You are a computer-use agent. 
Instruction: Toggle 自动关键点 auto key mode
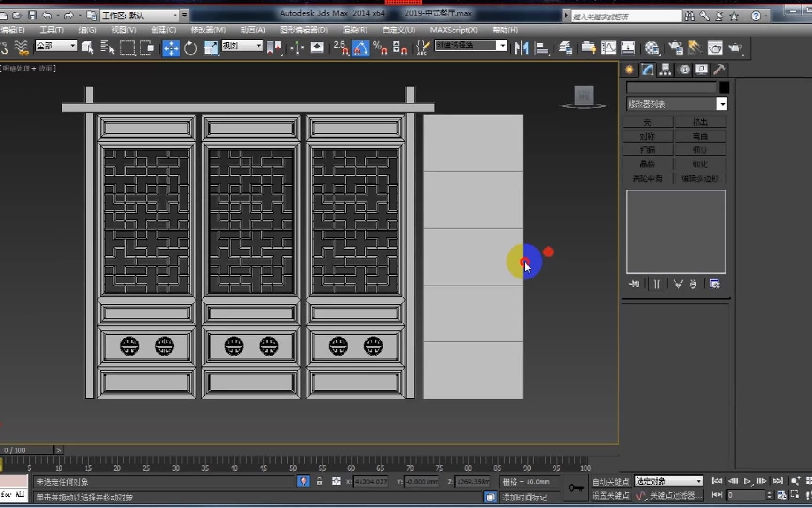point(610,482)
